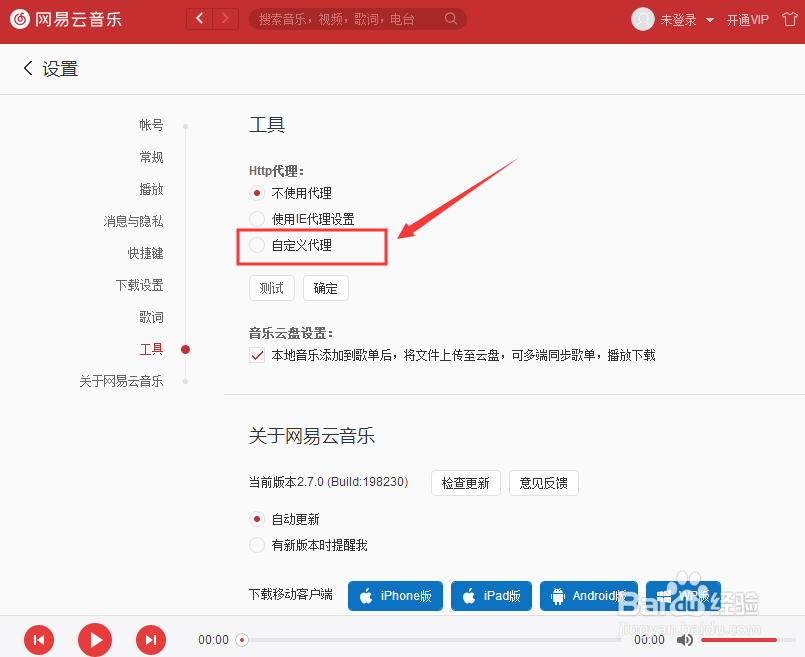This screenshot has height=657, width=805.
Task: Download the WP版 client
Action: 683,596
